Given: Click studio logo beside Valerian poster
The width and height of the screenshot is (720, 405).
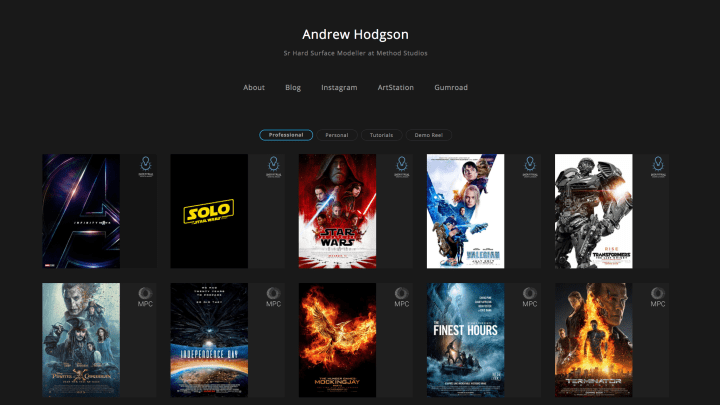Looking at the screenshot, I should [530, 167].
